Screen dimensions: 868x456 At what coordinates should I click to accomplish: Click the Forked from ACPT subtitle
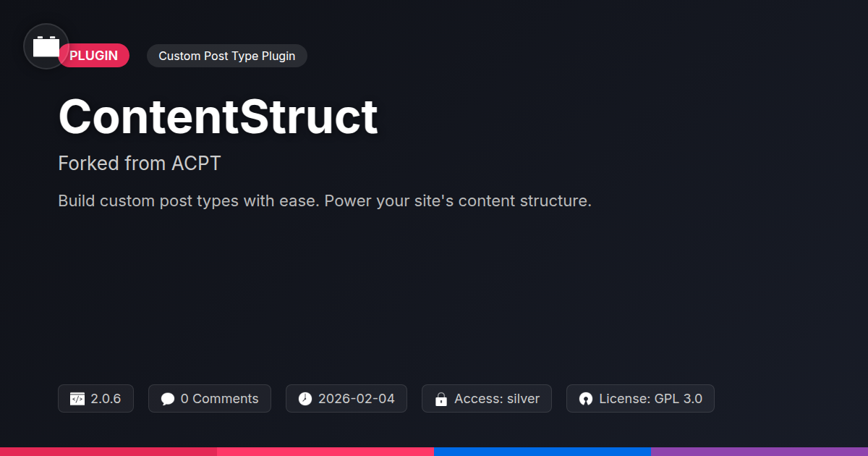point(139,163)
